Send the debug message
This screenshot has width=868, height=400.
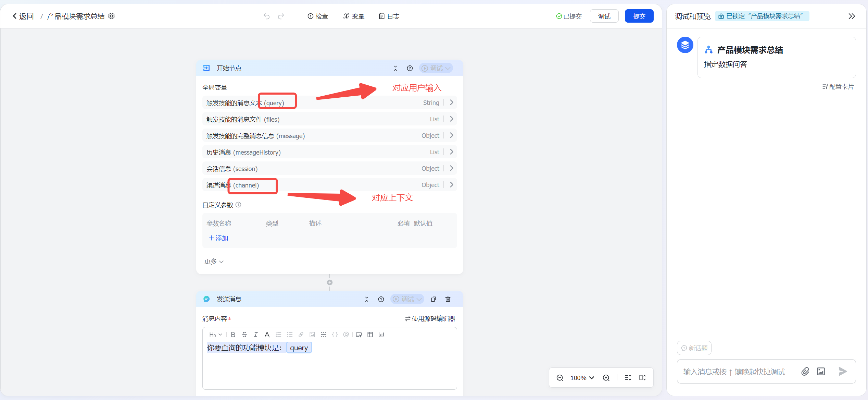[843, 371]
